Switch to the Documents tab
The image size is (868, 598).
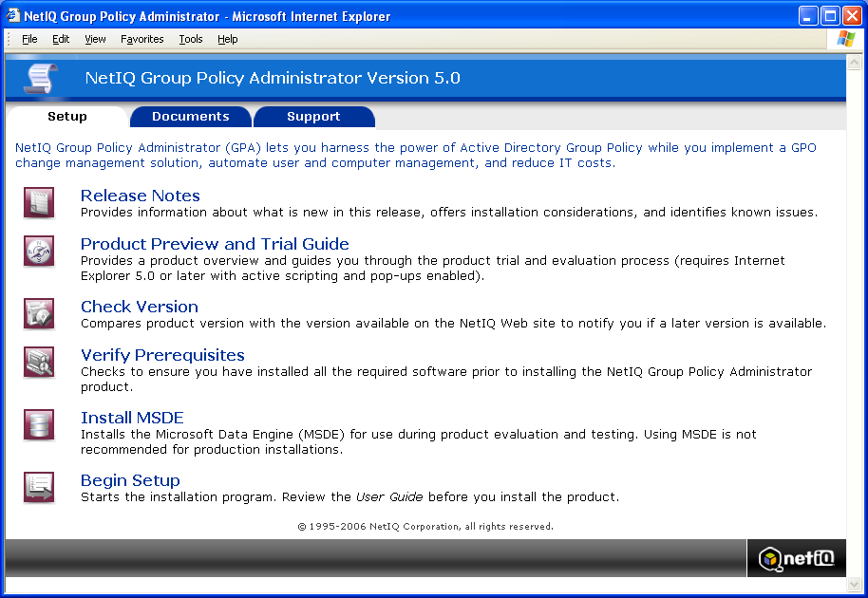[191, 117]
